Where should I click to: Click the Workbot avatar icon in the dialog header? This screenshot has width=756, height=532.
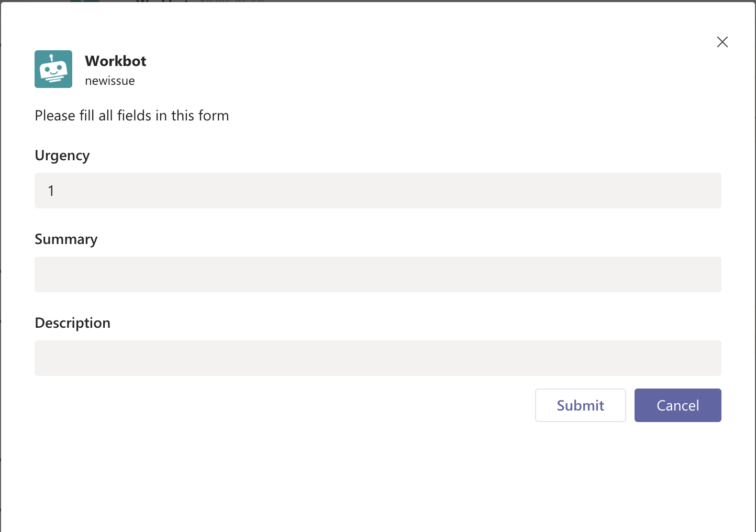click(x=53, y=69)
